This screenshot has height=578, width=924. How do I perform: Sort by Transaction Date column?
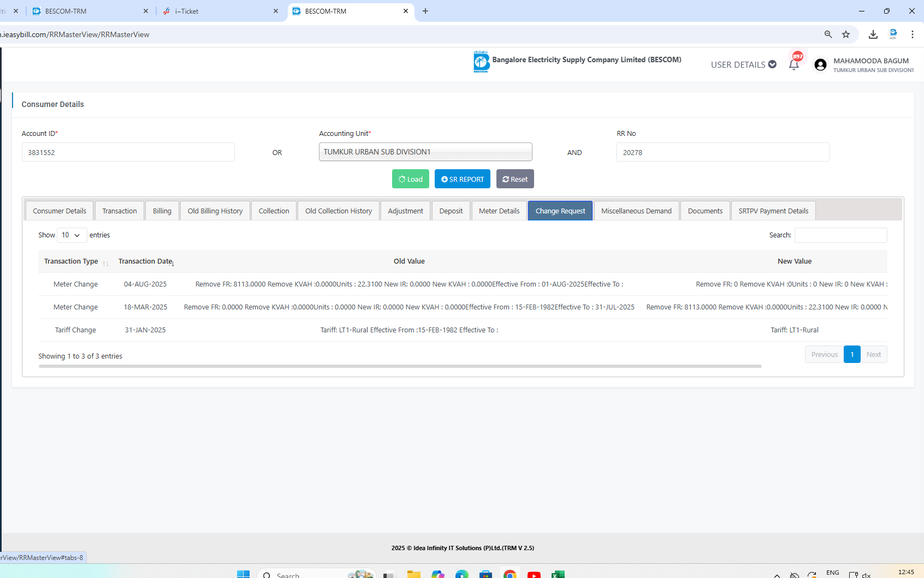[146, 261]
